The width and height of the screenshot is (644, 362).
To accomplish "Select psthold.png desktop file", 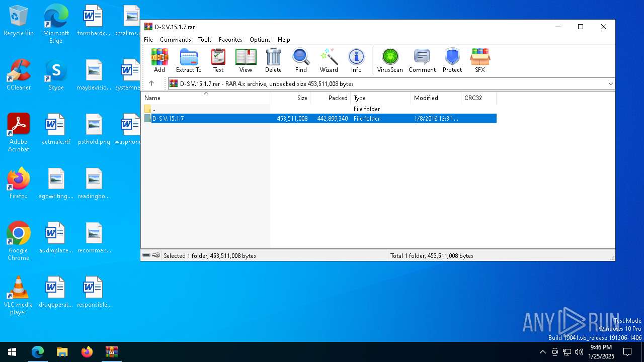I will tap(94, 129).
